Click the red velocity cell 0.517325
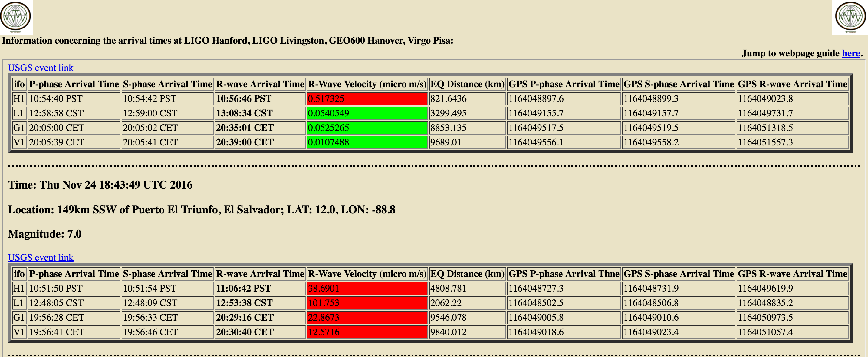Viewport: 868px width, 357px height. pos(367,98)
